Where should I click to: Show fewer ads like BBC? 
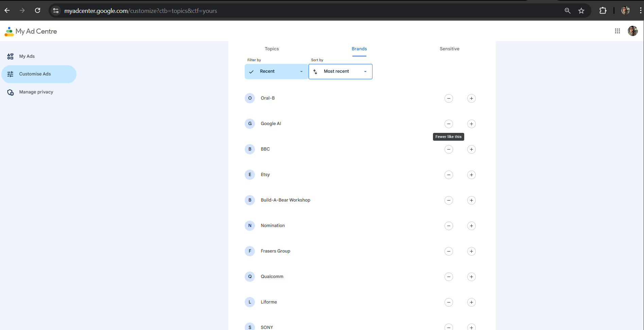point(449,149)
